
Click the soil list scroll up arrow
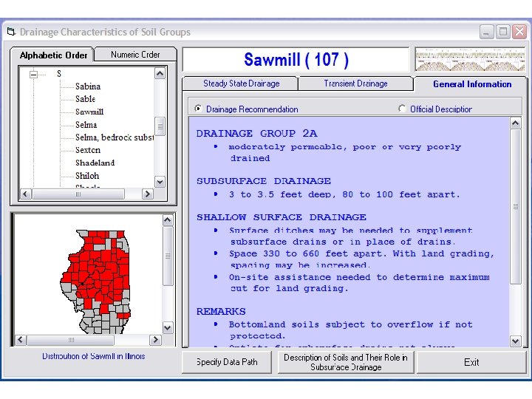(x=160, y=73)
